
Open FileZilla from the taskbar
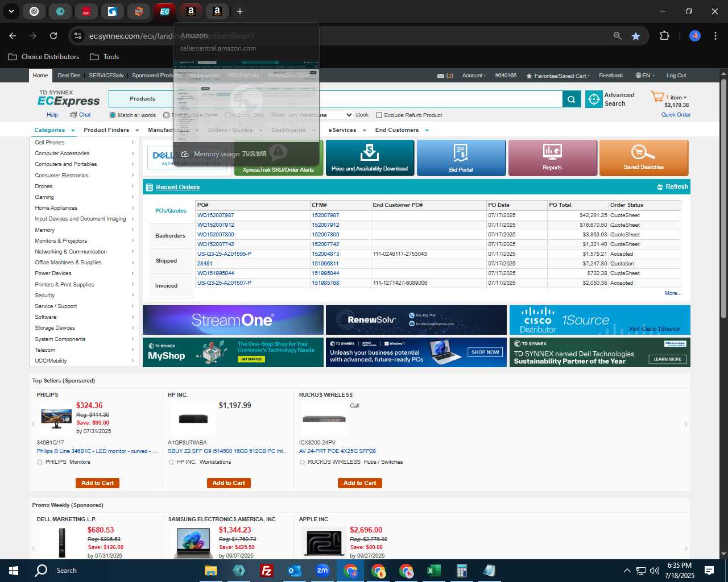coord(266,571)
